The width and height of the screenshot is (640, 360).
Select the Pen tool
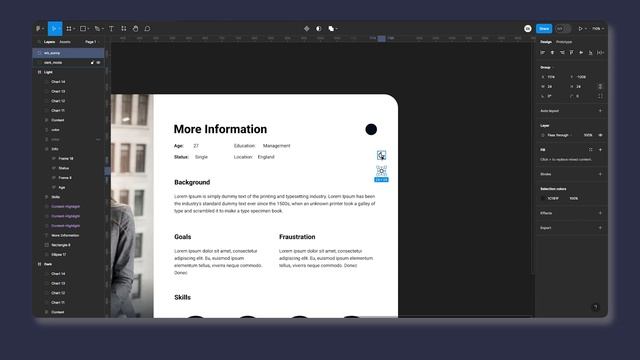tap(97, 29)
